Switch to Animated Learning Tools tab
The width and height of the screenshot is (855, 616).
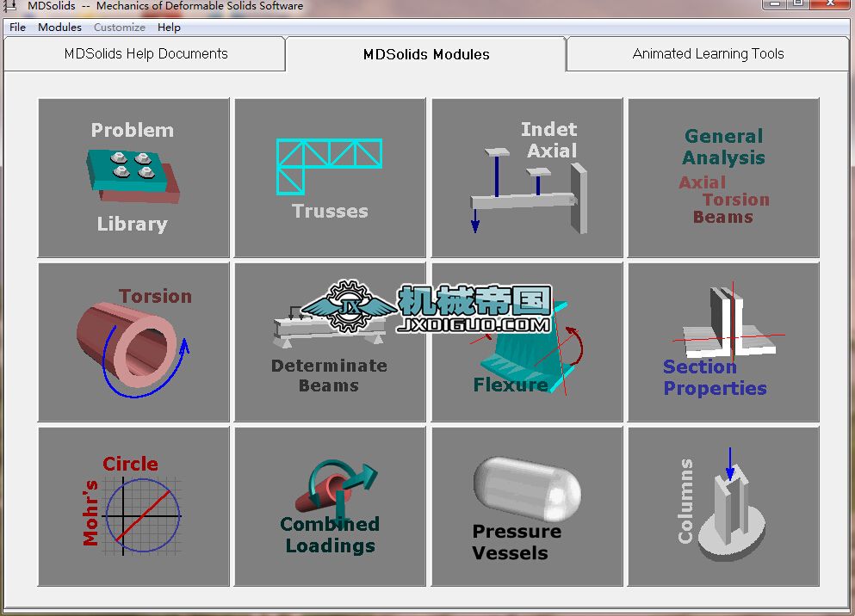point(708,54)
